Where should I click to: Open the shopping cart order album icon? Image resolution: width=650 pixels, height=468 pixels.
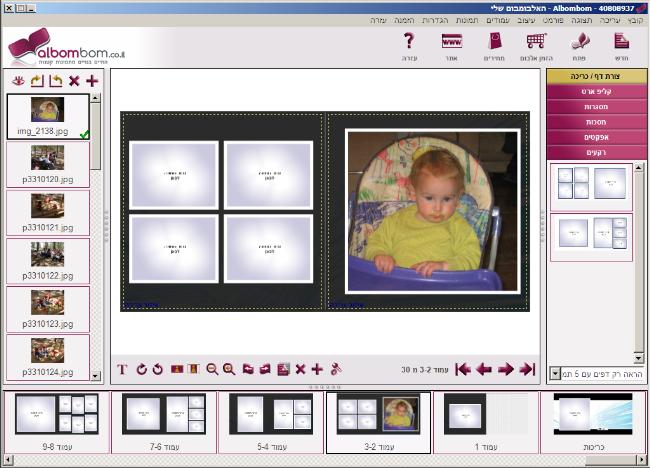coord(536,46)
